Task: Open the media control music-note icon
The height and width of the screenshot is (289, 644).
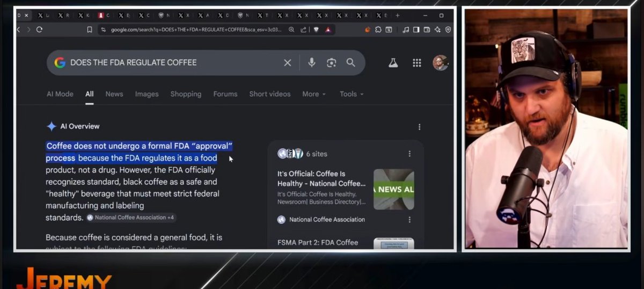Action: coord(406,30)
